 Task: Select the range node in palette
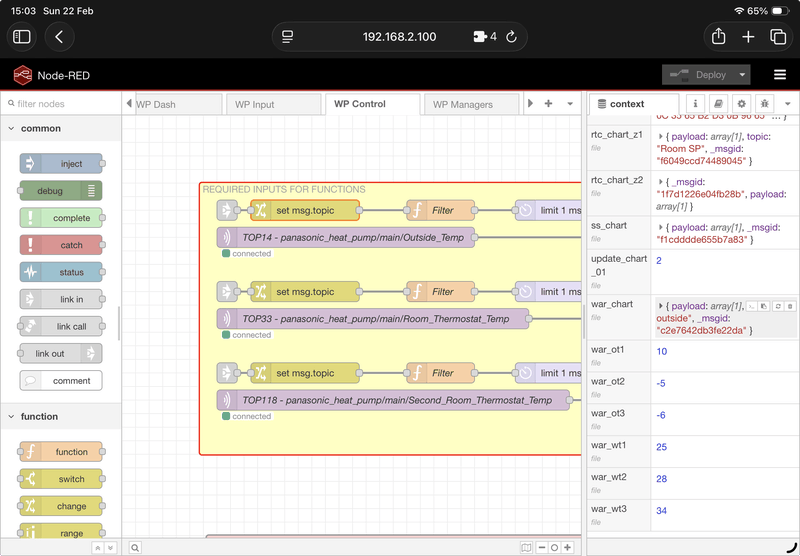coord(61,532)
